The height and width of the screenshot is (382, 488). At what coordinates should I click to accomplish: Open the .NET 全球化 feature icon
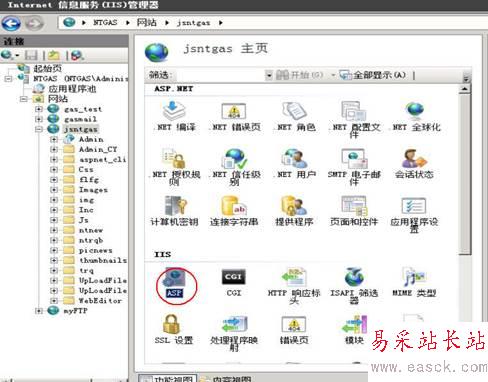point(415,111)
